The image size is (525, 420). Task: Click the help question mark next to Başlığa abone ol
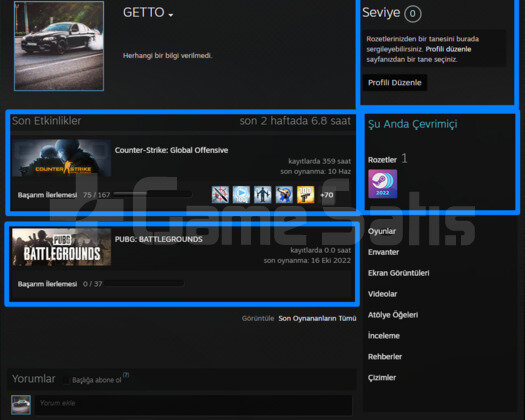(x=126, y=375)
